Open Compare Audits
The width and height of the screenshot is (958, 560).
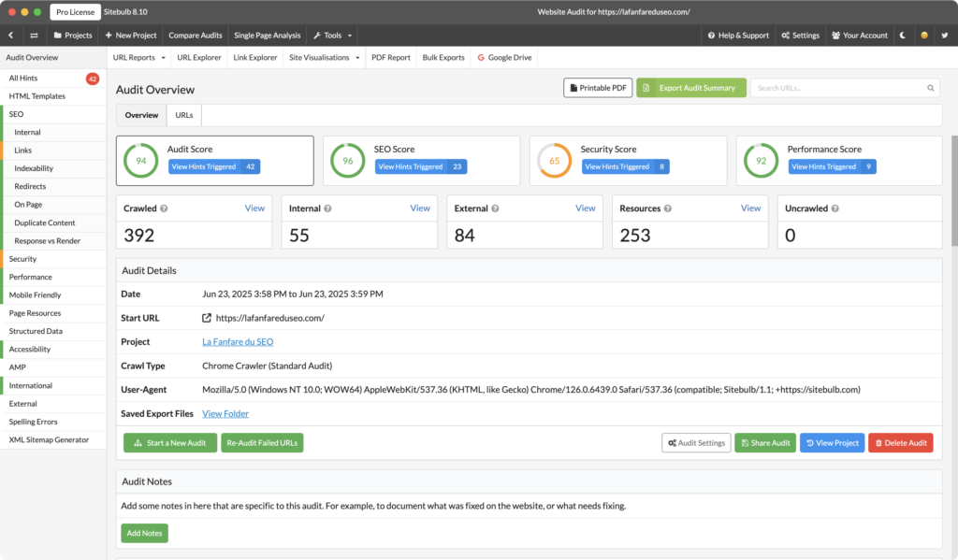[196, 36]
